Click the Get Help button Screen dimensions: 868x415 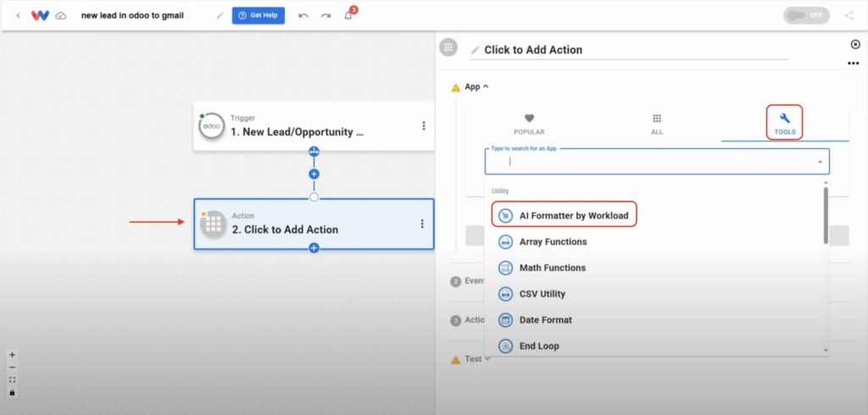(259, 15)
